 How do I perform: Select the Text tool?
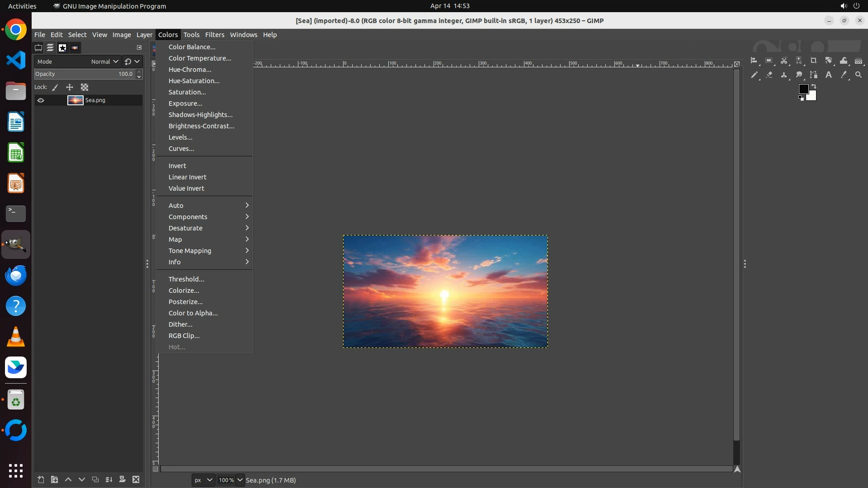[829, 75]
